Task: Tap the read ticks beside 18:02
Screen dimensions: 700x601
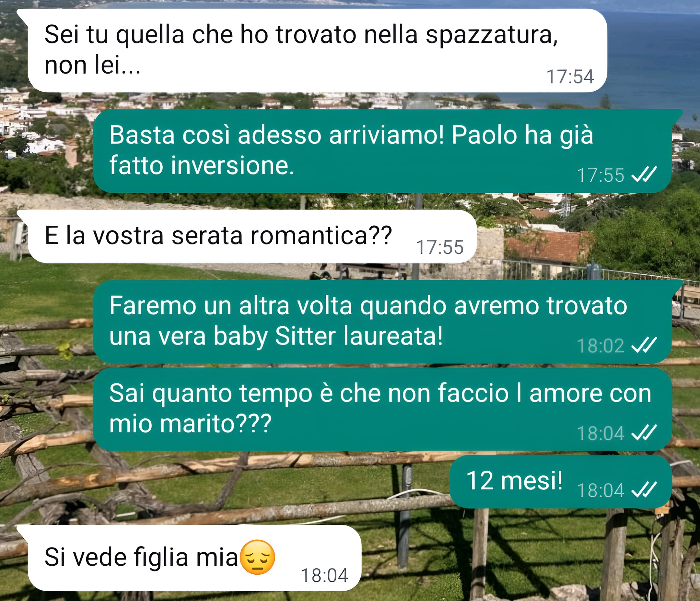Action: [644, 345]
